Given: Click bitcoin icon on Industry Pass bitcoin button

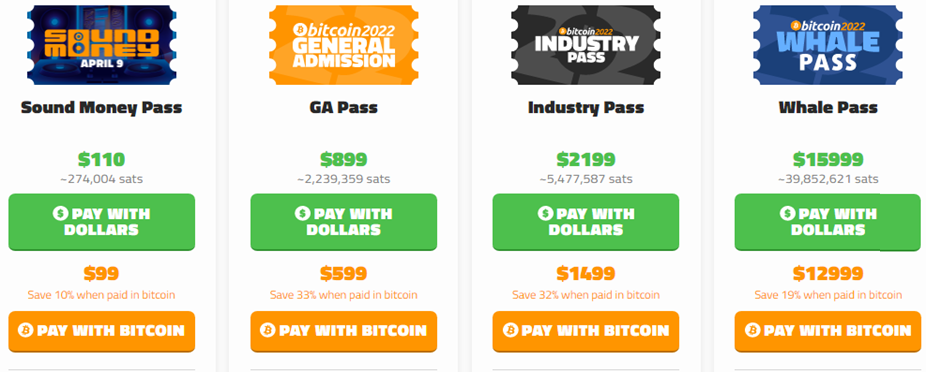Looking at the screenshot, I should [x=510, y=330].
